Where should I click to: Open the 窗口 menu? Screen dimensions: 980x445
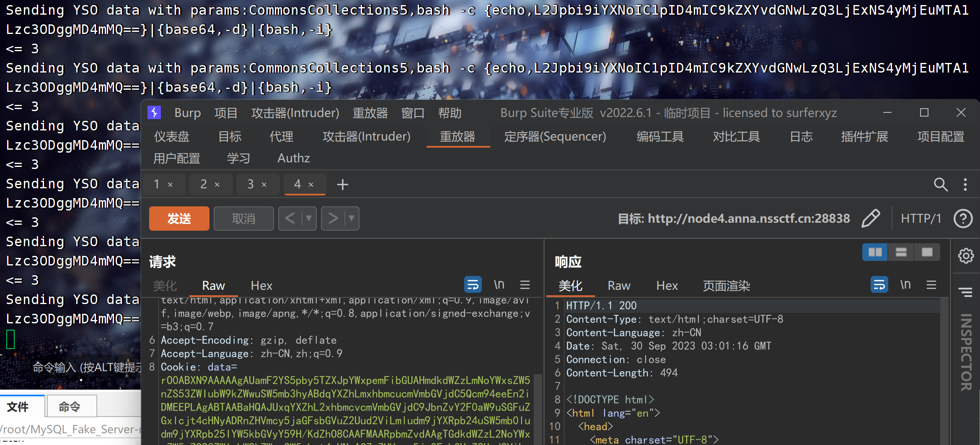(x=413, y=113)
